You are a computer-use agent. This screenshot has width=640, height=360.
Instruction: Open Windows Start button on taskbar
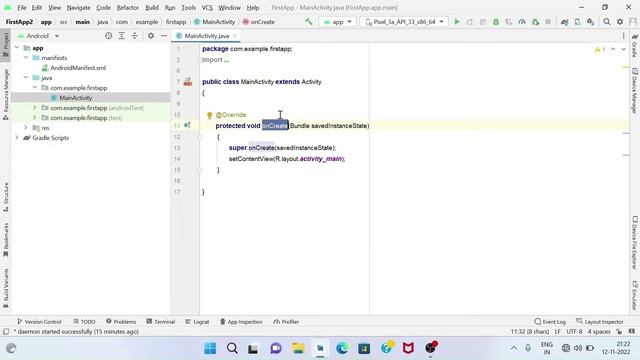[x=210, y=348]
